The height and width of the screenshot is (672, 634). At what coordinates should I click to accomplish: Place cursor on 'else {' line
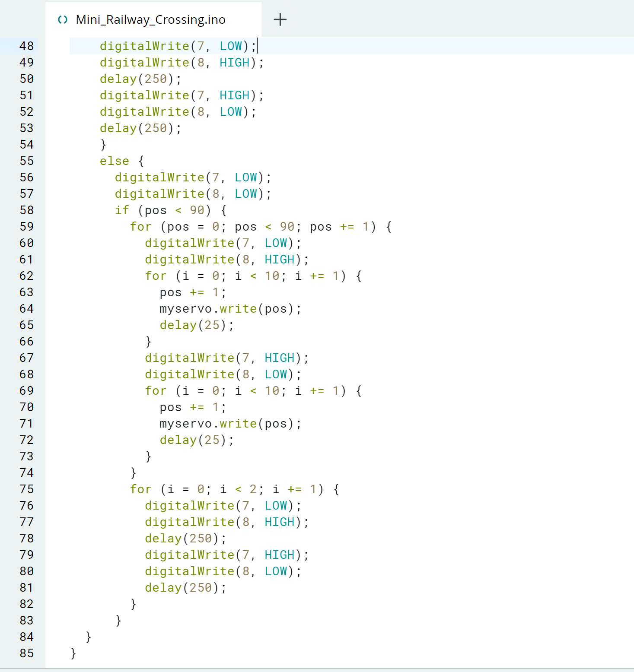pos(122,161)
